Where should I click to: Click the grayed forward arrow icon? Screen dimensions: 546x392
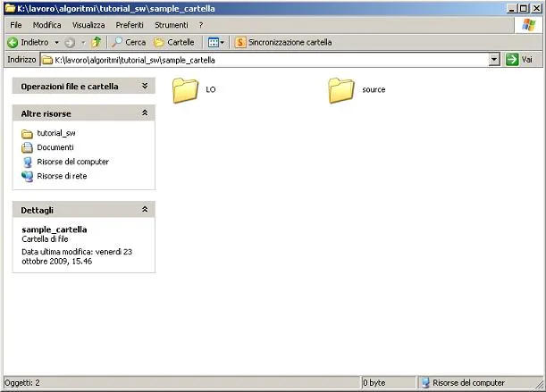tap(70, 43)
